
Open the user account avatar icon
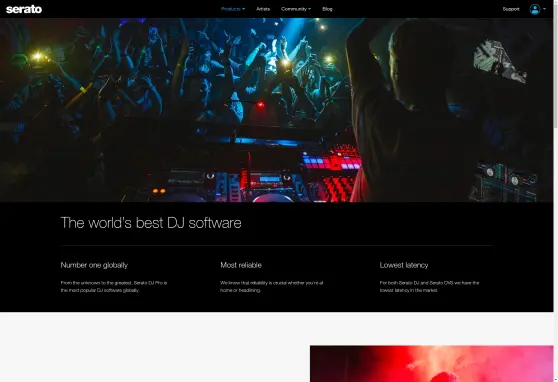click(x=535, y=9)
